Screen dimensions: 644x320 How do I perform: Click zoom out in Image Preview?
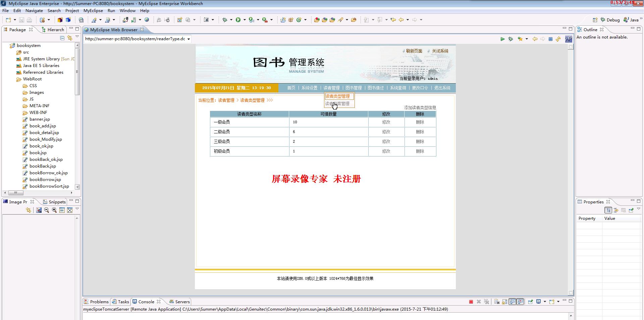[47, 210]
